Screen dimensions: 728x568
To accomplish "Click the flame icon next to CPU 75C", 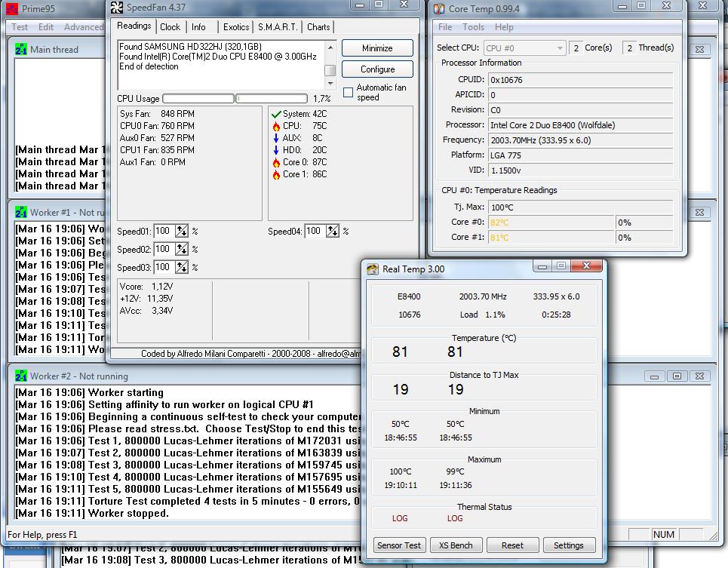I will [x=276, y=126].
